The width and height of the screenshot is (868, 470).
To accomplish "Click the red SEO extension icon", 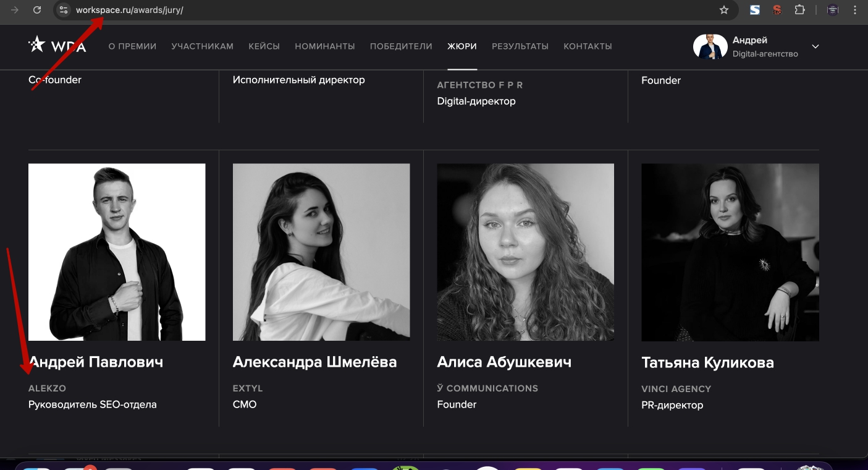I will tap(777, 10).
